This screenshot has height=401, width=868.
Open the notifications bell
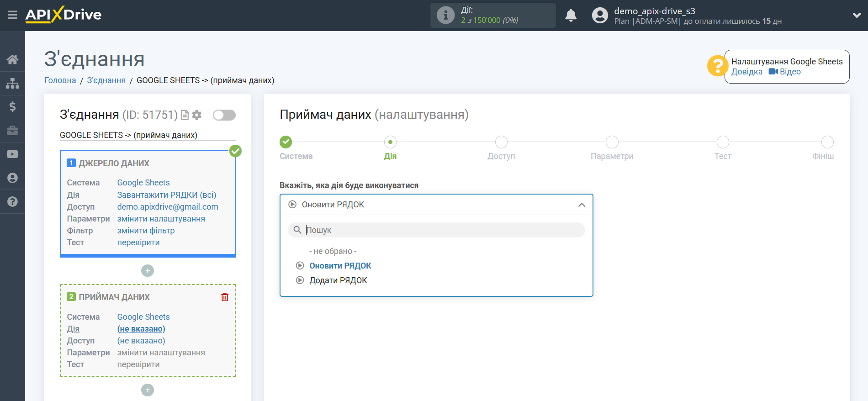coord(571,16)
